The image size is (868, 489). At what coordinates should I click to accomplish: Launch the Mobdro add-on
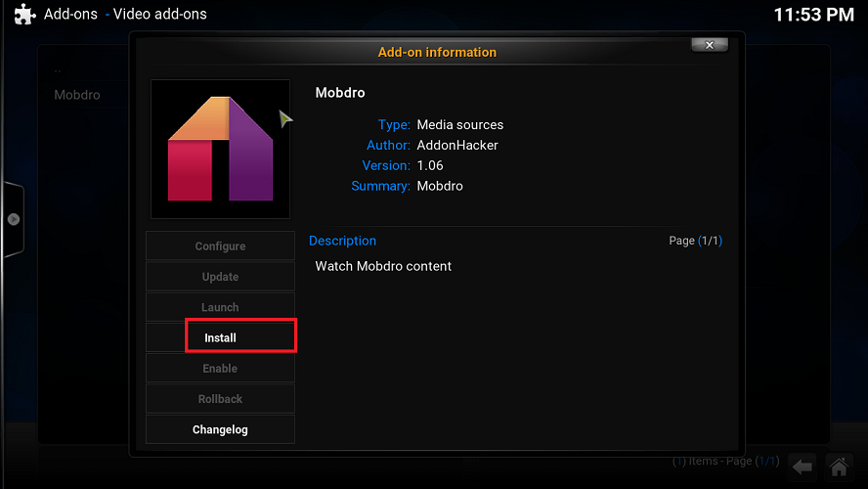[x=220, y=307]
